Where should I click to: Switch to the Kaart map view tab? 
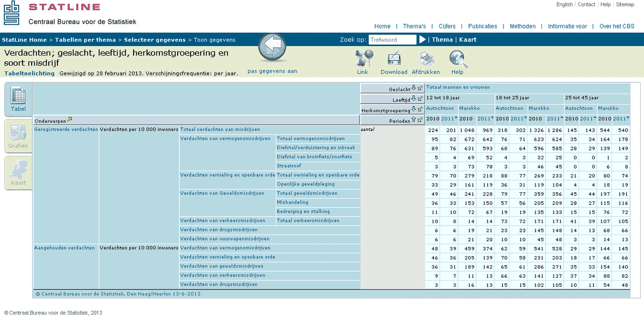[x=18, y=173]
